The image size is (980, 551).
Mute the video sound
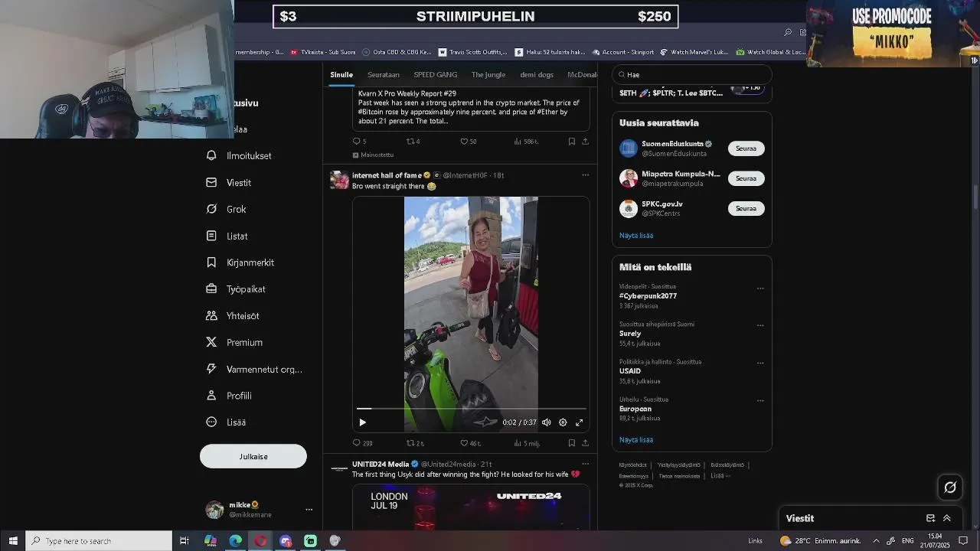click(546, 422)
